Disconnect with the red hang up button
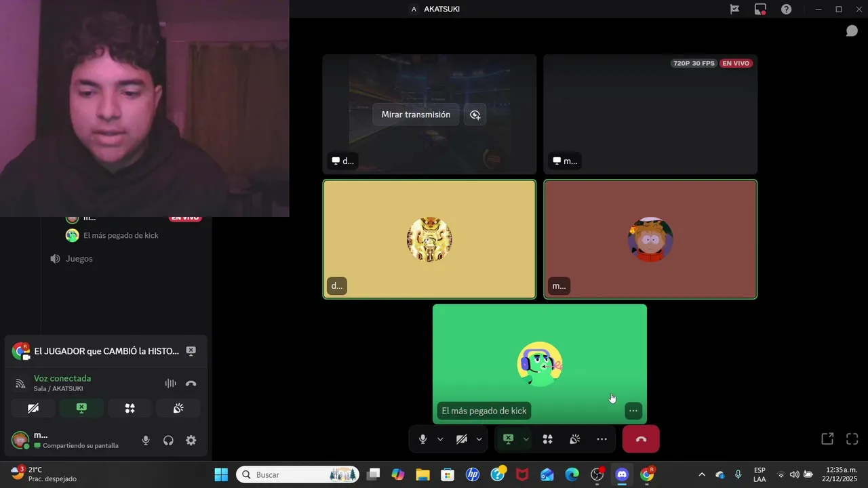The width and height of the screenshot is (868, 488). 641,439
